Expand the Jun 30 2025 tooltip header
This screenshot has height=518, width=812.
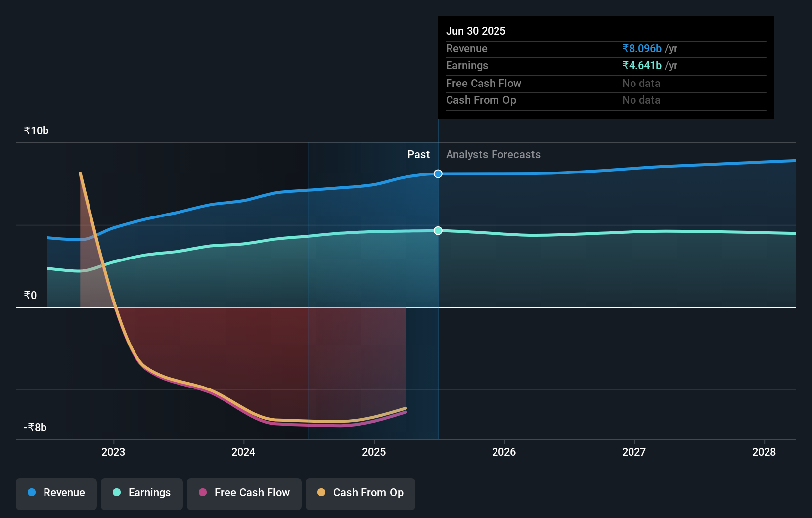[x=476, y=31]
